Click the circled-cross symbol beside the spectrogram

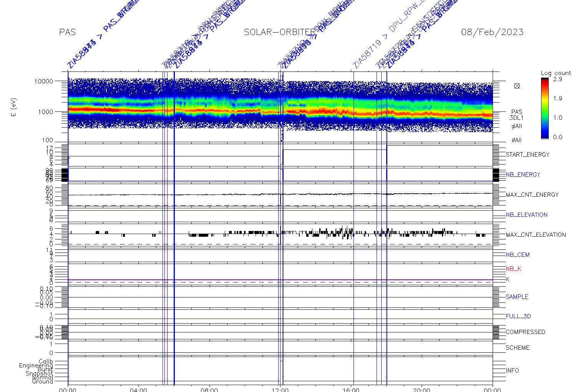coord(517,86)
